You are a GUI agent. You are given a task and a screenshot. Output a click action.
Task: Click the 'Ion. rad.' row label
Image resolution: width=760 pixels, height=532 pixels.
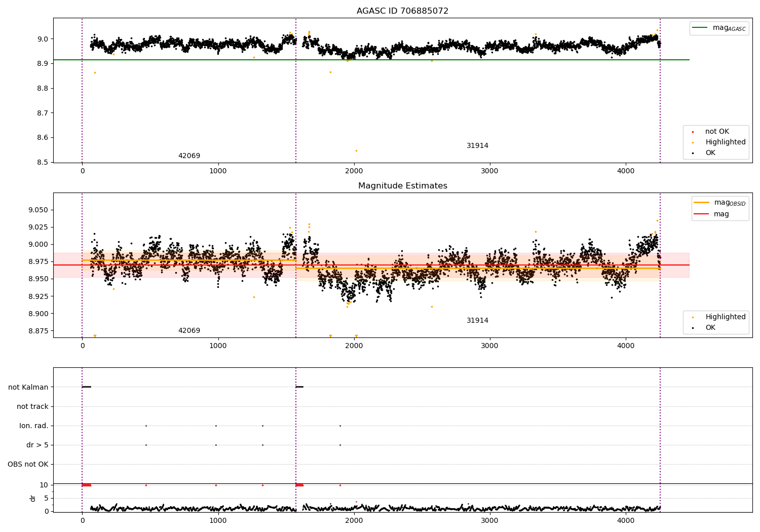(x=34, y=426)
